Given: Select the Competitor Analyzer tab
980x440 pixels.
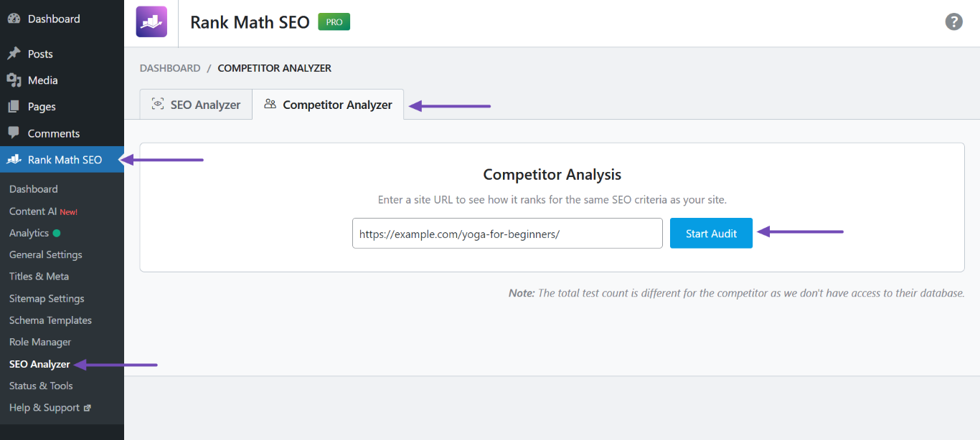Looking at the screenshot, I should click(x=328, y=105).
